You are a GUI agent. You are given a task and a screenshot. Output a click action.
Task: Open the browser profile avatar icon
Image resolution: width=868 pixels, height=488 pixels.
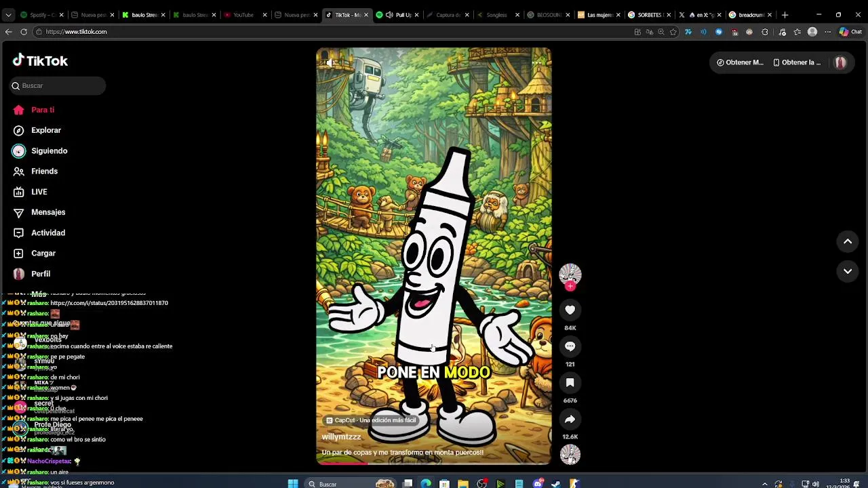pos(812,32)
